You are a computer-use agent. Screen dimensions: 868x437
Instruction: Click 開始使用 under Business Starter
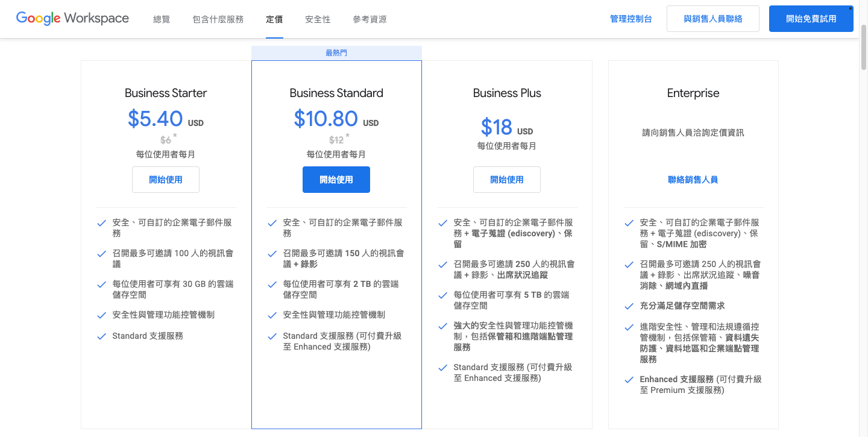click(166, 180)
